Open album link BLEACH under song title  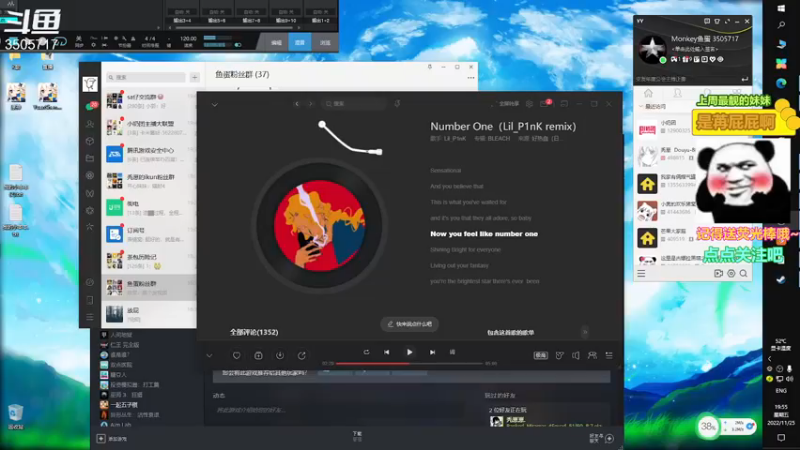point(498,138)
